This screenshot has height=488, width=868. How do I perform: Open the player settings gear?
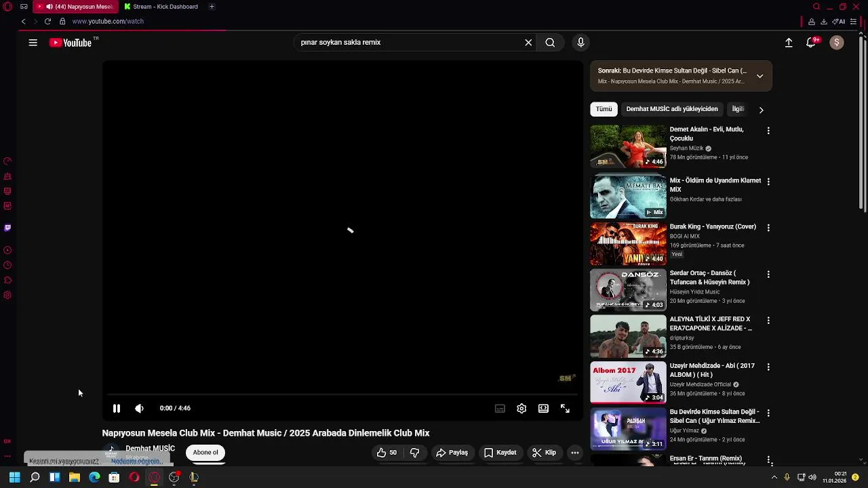pyautogui.click(x=521, y=408)
